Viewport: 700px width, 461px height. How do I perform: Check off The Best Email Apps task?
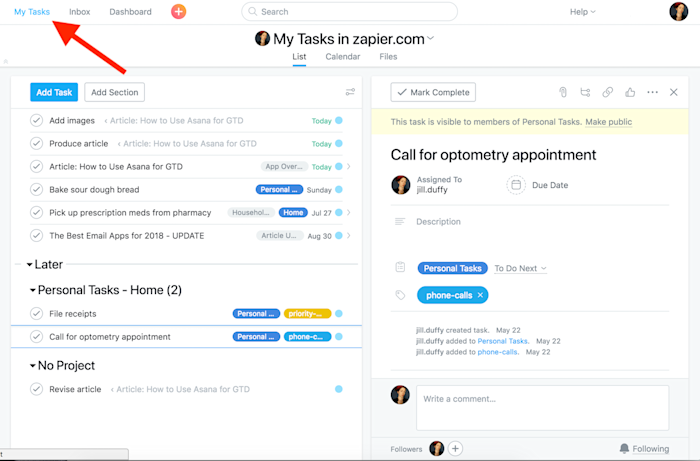(x=37, y=236)
